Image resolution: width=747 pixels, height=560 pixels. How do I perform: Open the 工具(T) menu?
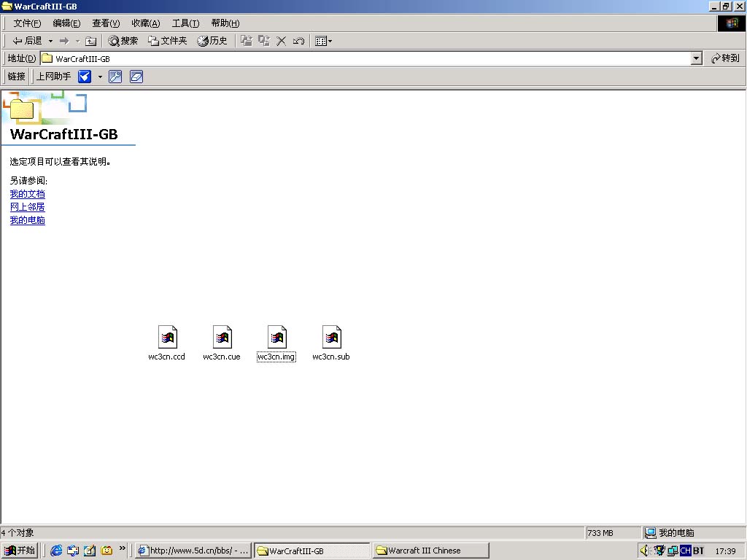[185, 23]
